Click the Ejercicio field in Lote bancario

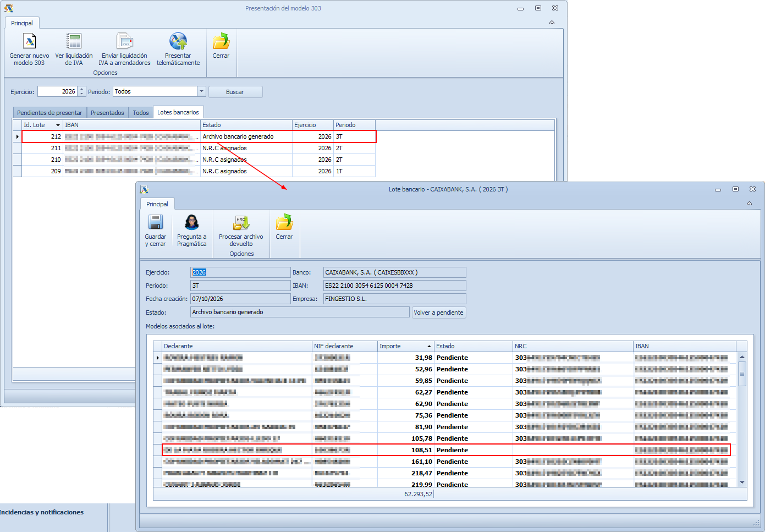click(x=240, y=272)
